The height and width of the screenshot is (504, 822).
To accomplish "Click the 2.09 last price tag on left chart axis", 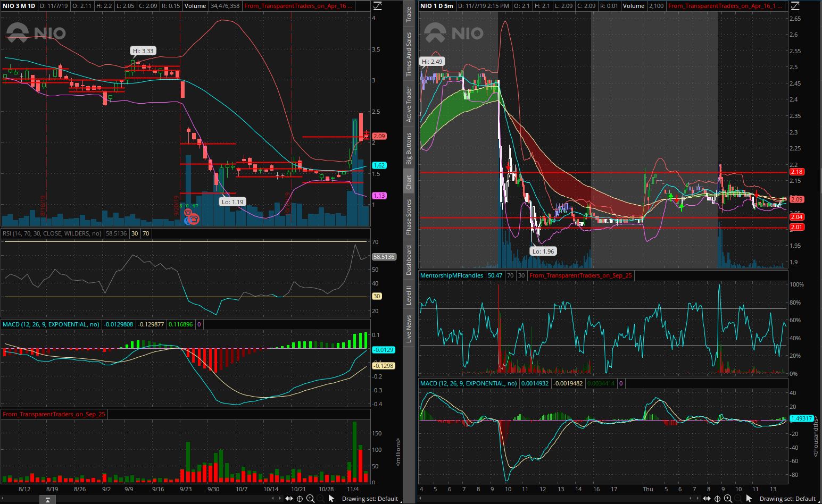I will (x=379, y=136).
